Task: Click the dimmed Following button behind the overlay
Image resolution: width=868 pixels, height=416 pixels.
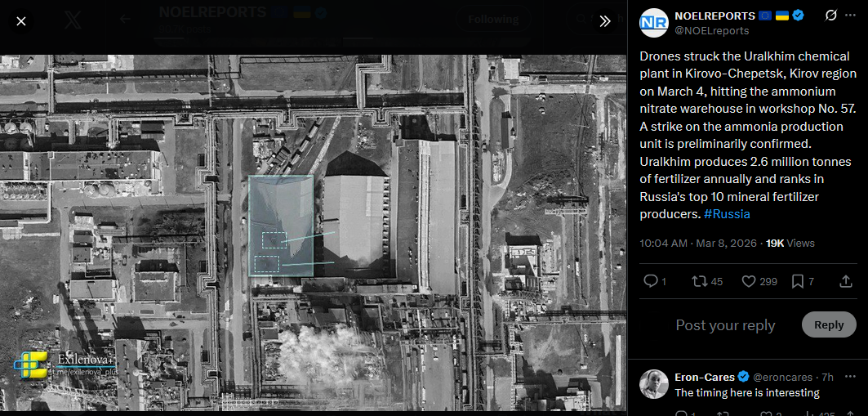Action: [x=493, y=20]
